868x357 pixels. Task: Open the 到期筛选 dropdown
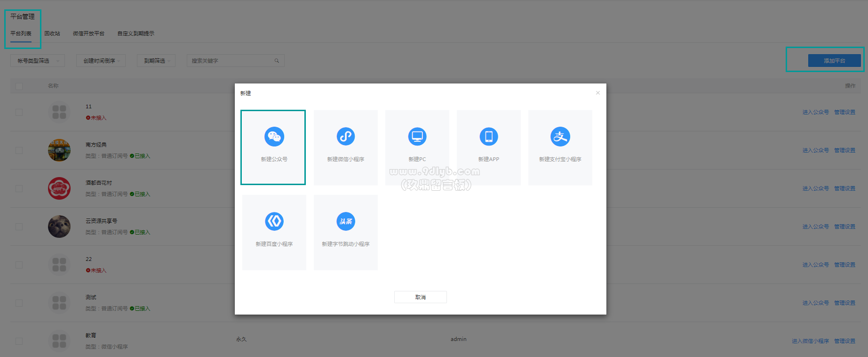pos(156,61)
